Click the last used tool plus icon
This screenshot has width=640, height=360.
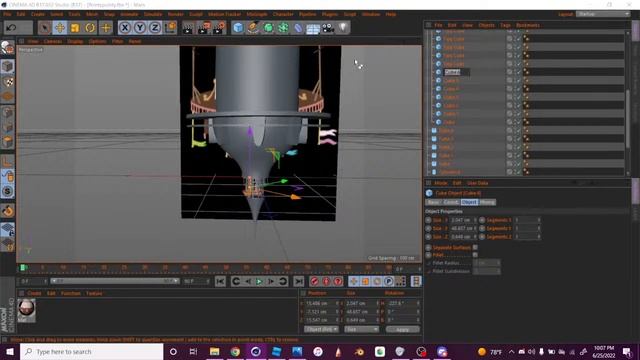coord(105,28)
